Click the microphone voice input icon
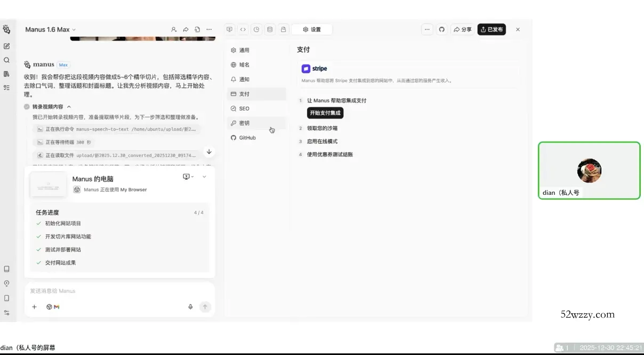This screenshot has width=644, height=355. click(190, 307)
